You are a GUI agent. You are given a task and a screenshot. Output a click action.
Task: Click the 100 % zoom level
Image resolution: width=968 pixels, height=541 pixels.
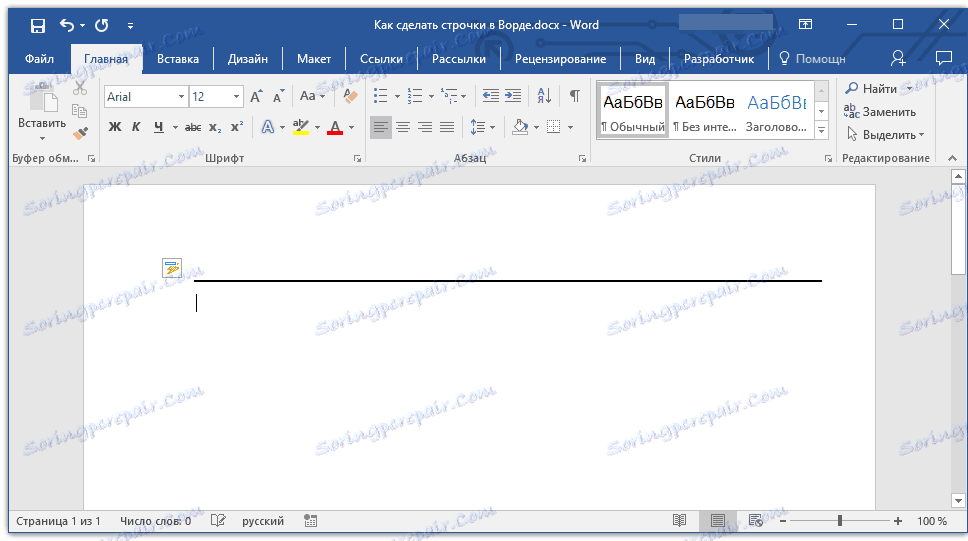click(x=932, y=521)
